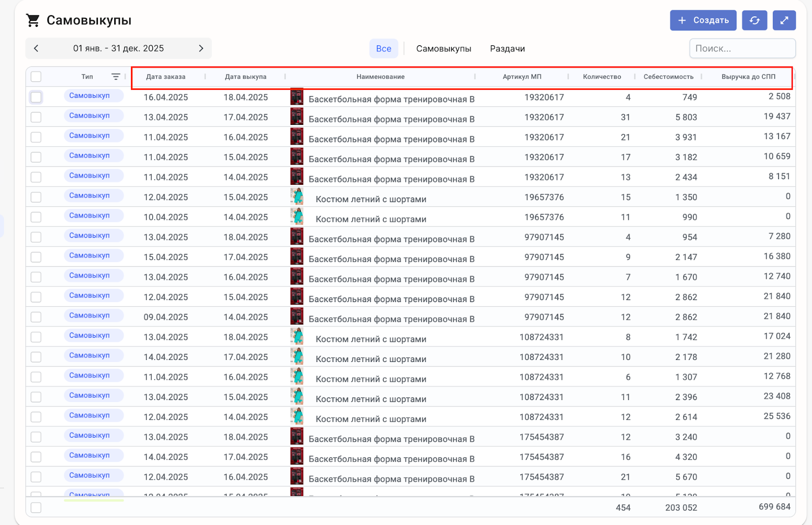This screenshot has height=525, width=812.
Task: Click the plus Создать button
Action: tap(703, 20)
